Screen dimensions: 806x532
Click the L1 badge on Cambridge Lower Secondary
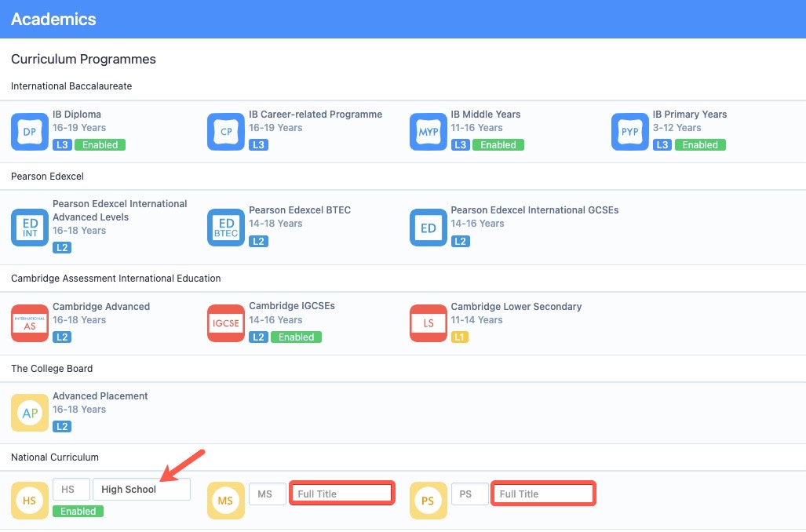pyautogui.click(x=460, y=337)
